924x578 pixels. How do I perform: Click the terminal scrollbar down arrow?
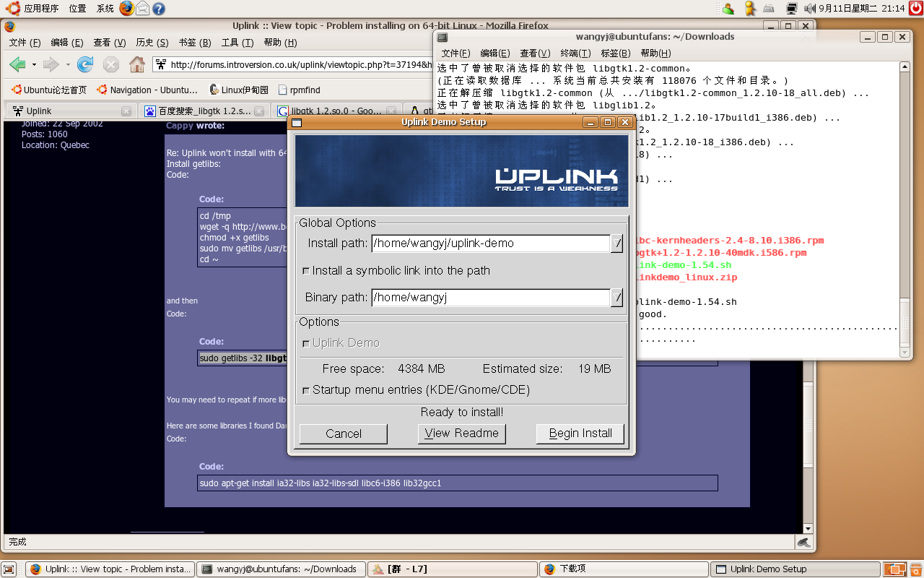(905, 353)
